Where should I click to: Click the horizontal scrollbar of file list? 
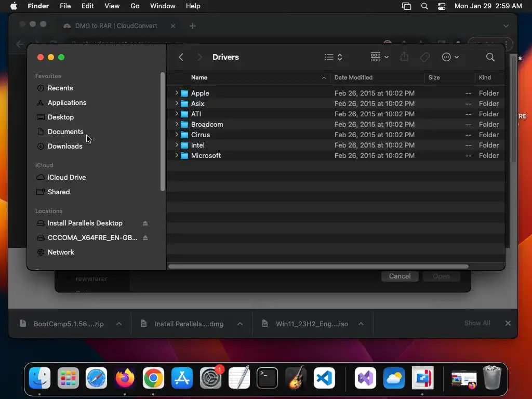click(x=318, y=267)
